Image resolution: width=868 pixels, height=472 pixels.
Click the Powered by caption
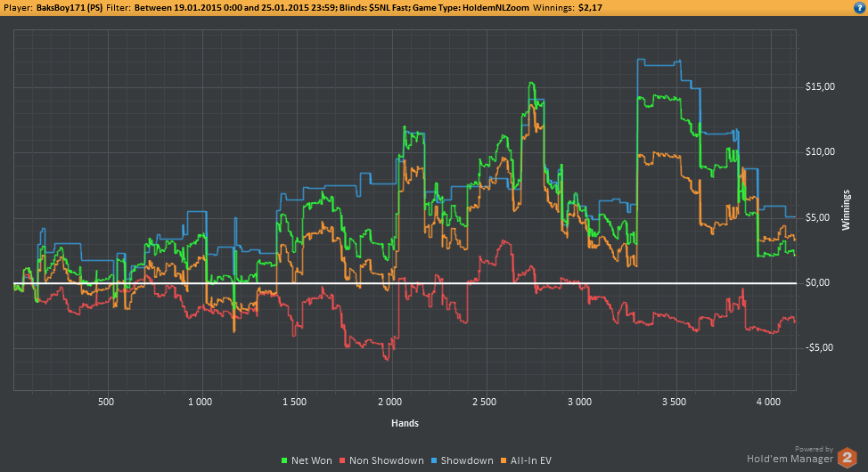tap(814, 449)
